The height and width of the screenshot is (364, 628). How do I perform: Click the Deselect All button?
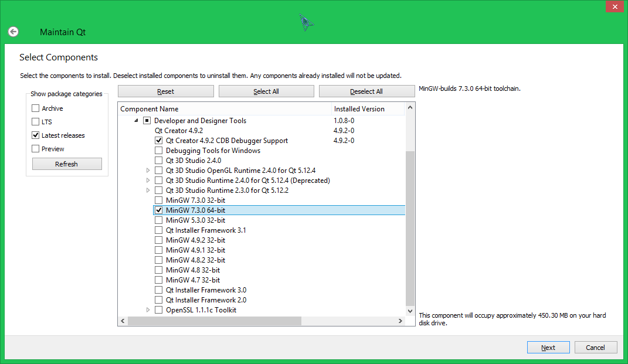pos(366,91)
